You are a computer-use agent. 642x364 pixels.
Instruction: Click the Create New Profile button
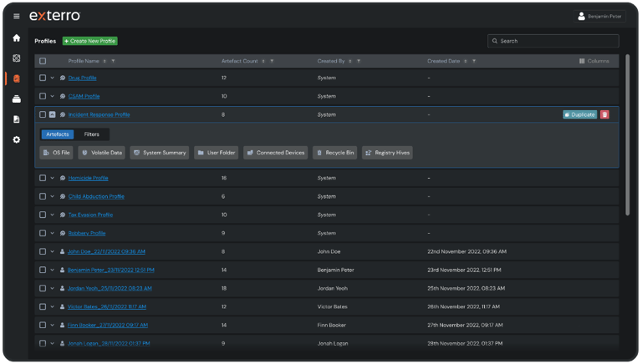click(90, 41)
